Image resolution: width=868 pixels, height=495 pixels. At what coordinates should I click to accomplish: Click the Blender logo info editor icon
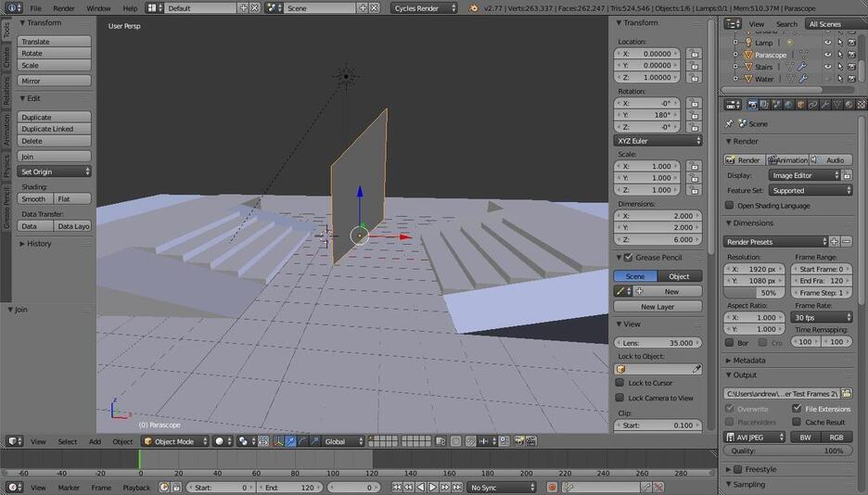tap(12, 8)
